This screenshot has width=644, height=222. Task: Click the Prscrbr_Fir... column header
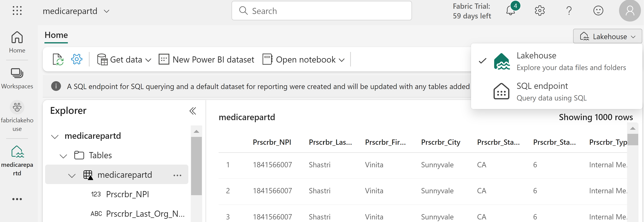(385, 142)
